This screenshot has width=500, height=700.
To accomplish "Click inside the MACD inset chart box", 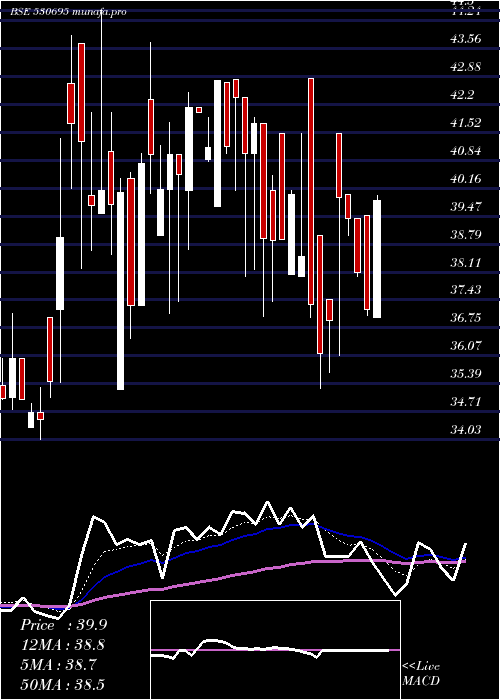I will (x=275, y=650).
